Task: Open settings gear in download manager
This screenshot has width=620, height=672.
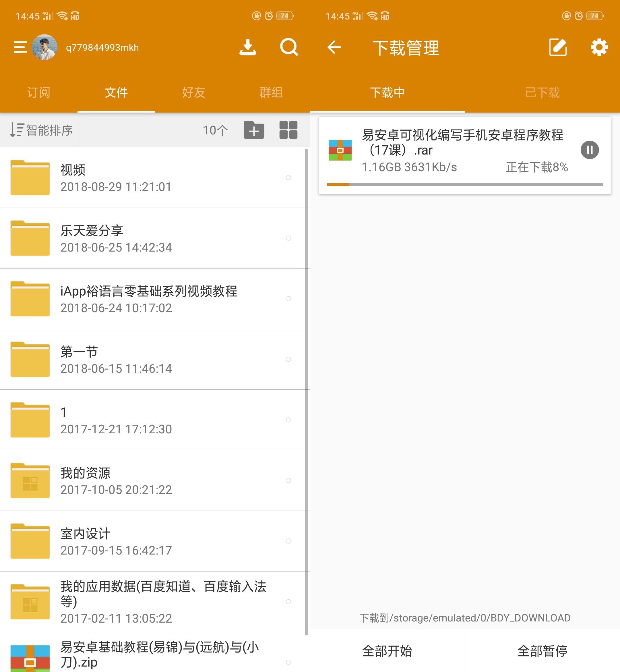Action: [599, 47]
